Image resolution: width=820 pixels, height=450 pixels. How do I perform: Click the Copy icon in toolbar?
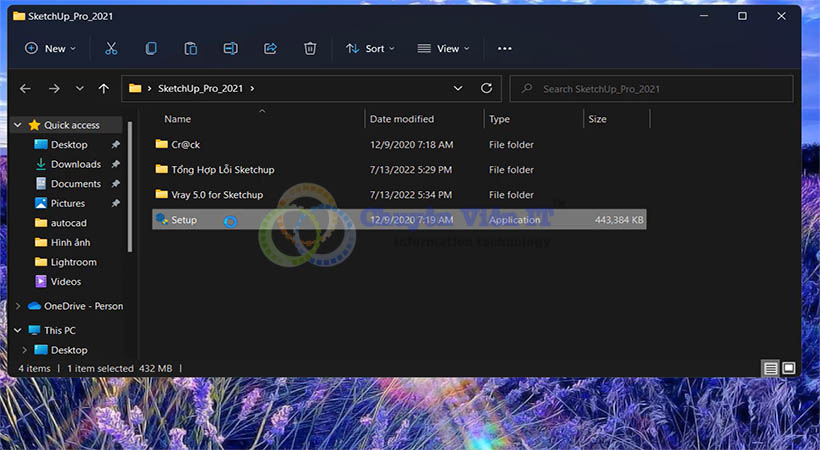[151, 48]
